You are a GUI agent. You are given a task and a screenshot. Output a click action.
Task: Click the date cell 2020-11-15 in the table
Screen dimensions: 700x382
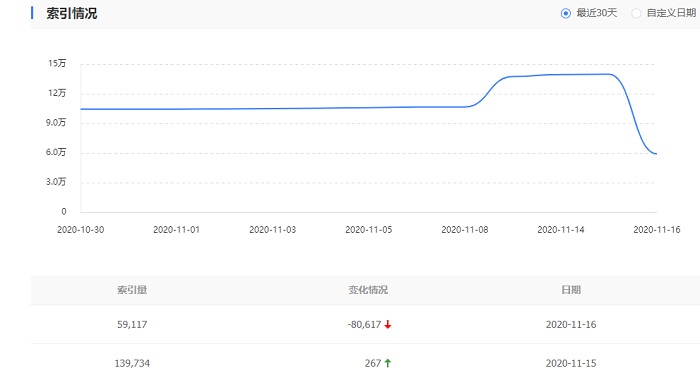pos(571,363)
